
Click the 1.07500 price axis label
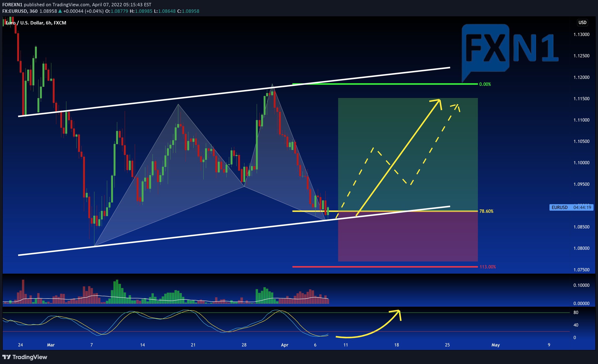pyautogui.click(x=581, y=270)
